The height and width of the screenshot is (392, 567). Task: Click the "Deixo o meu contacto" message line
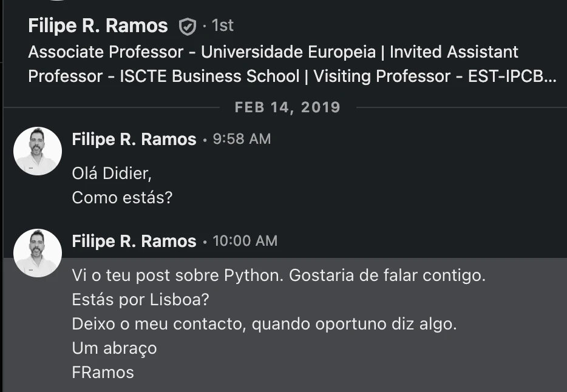click(263, 324)
